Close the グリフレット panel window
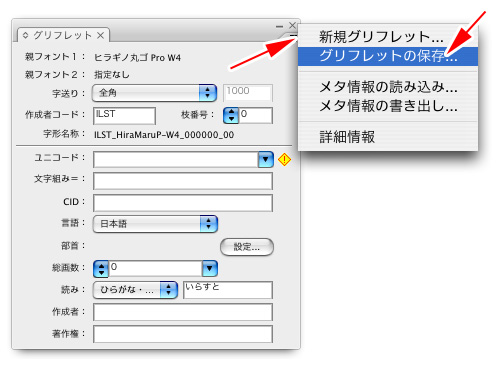The width and height of the screenshot is (499, 375). tap(292, 25)
